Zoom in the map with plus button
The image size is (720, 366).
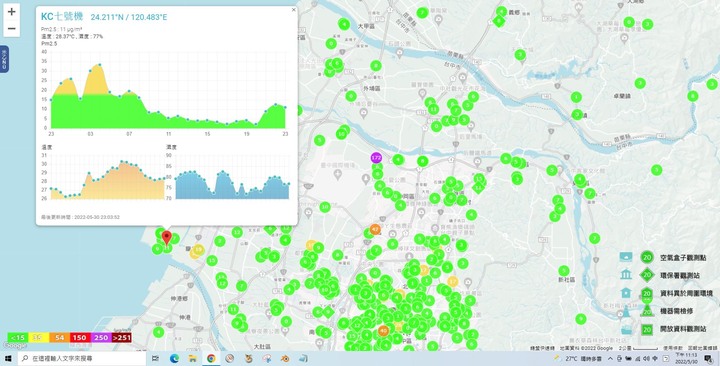pos(11,12)
